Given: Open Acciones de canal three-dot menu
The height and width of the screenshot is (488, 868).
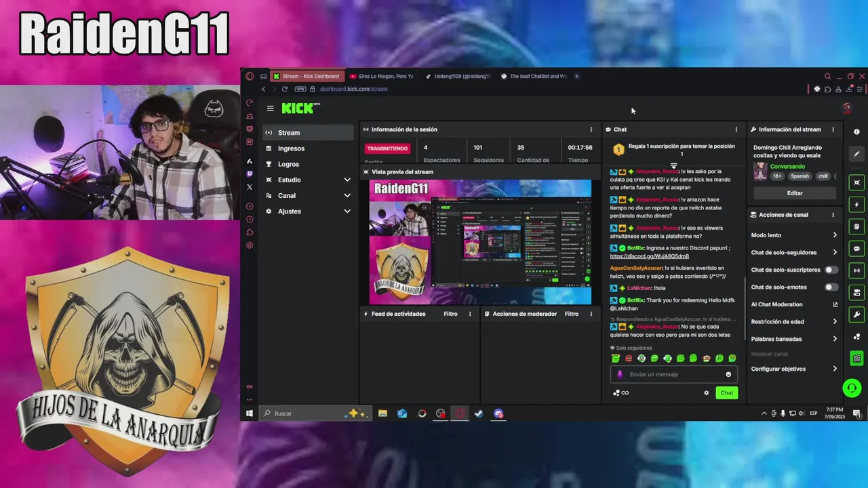Looking at the screenshot, I should [833, 215].
